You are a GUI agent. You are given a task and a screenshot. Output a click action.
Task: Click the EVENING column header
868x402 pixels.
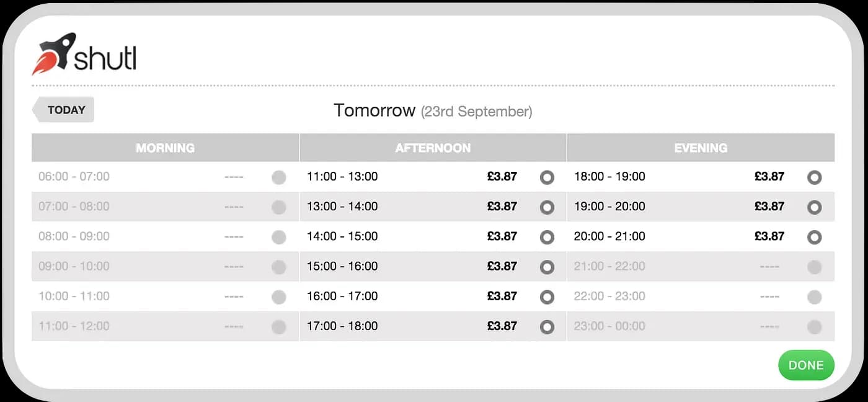(x=701, y=148)
